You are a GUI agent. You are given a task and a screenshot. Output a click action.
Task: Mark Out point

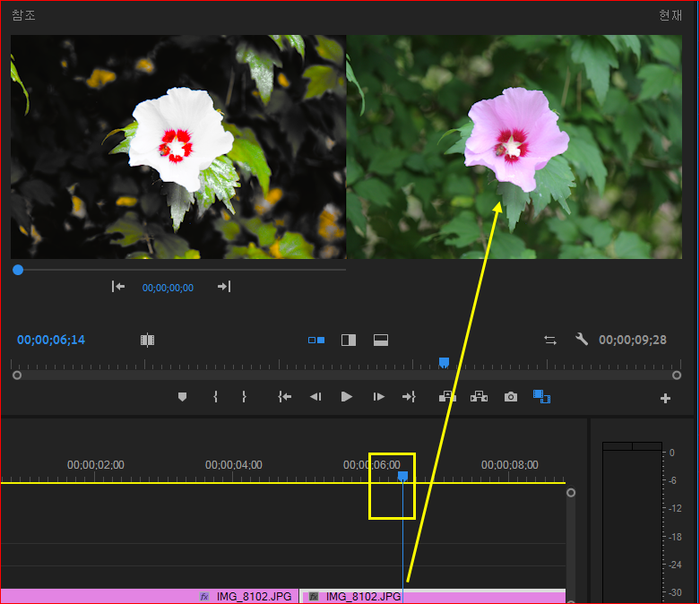point(244,397)
